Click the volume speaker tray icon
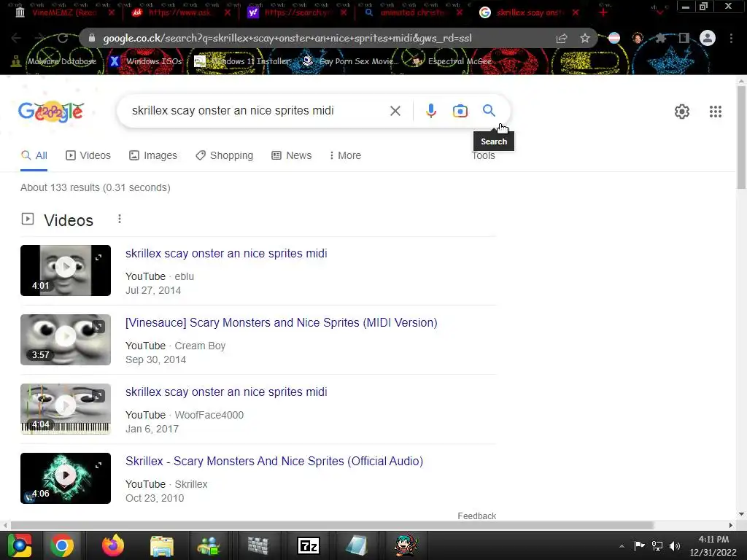Viewport: 747px width, 560px height. tap(675, 545)
